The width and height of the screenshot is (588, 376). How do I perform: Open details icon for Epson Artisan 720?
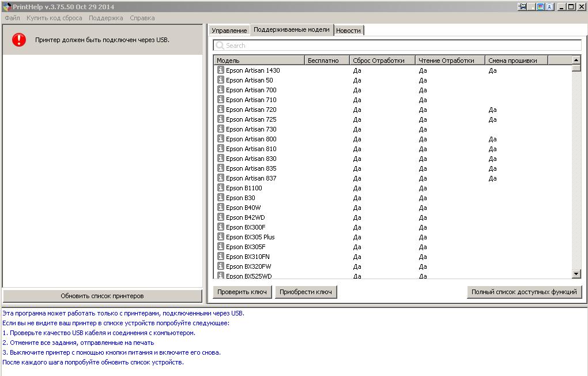tap(220, 109)
